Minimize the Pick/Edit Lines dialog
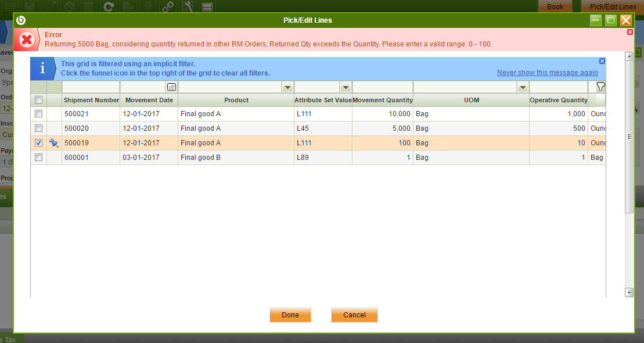 595,20
